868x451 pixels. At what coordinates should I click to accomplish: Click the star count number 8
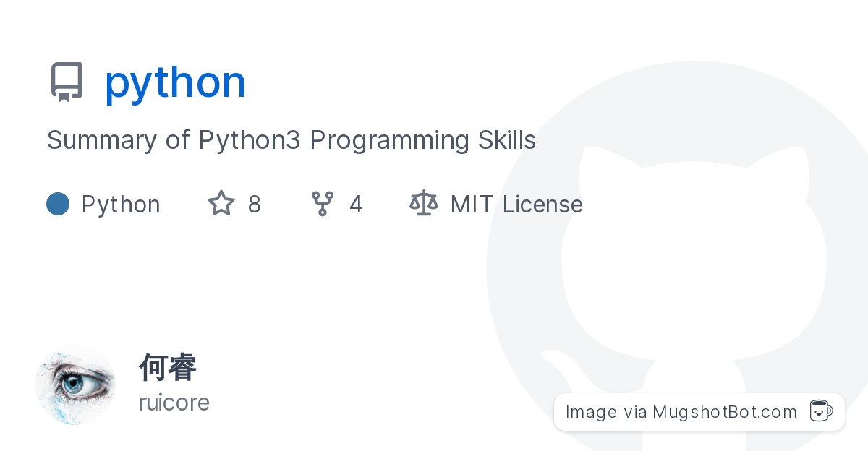(x=254, y=205)
